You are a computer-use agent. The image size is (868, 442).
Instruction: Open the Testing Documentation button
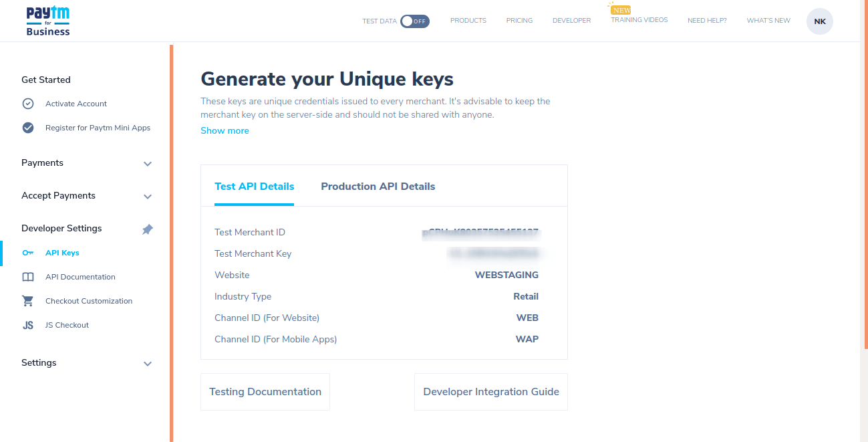pyautogui.click(x=265, y=392)
